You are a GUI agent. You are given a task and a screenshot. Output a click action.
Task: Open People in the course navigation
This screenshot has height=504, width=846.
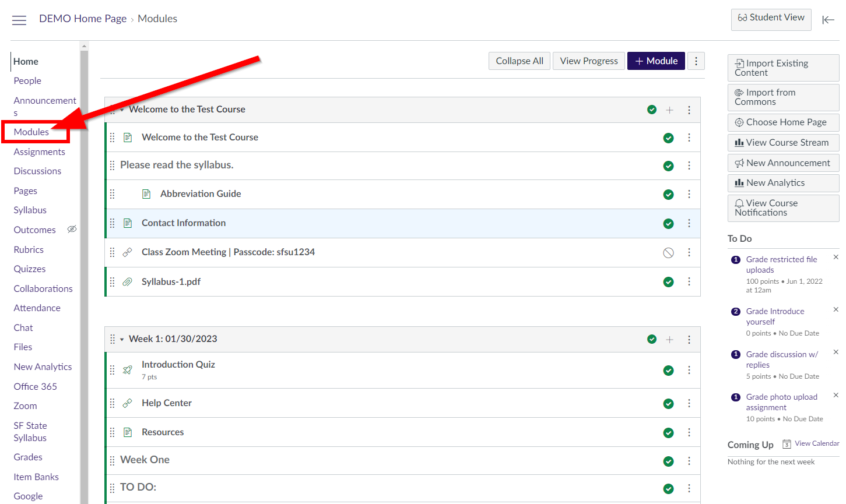click(27, 81)
